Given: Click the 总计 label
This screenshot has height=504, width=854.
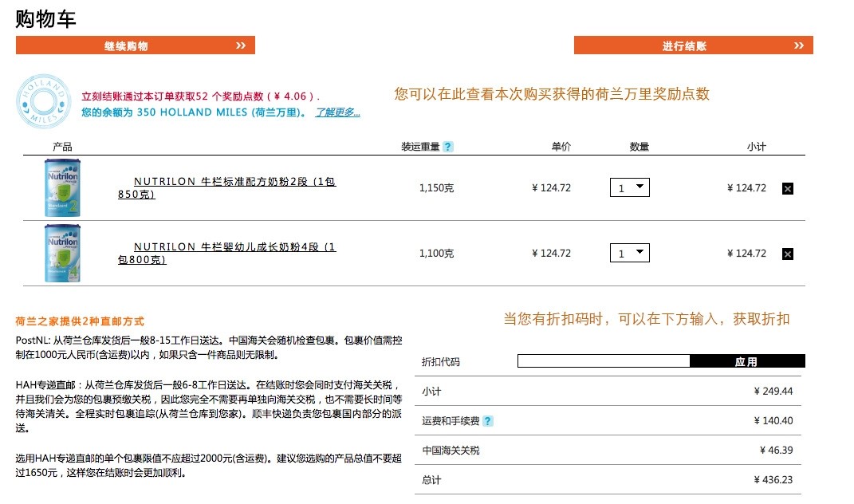Looking at the screenshot, I should 431,480.
